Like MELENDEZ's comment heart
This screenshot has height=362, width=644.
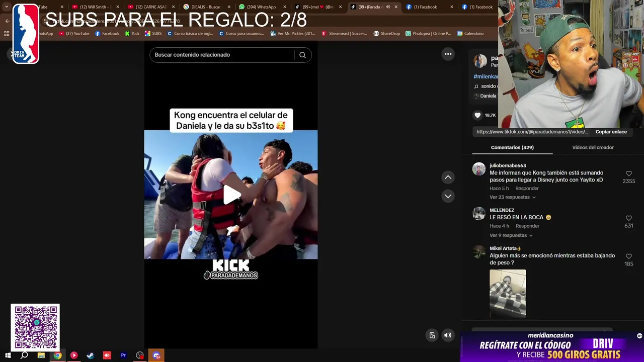point(629,218)
